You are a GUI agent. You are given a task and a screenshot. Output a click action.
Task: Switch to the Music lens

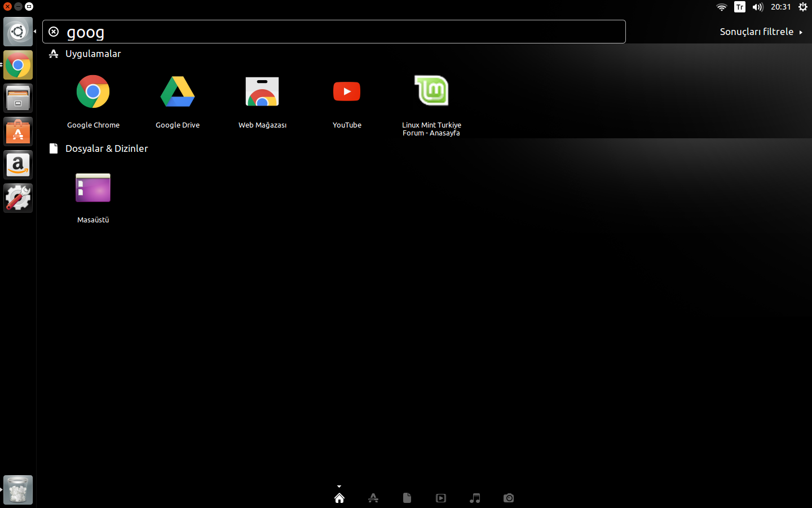pyautogui.click(x=475, y=498)
